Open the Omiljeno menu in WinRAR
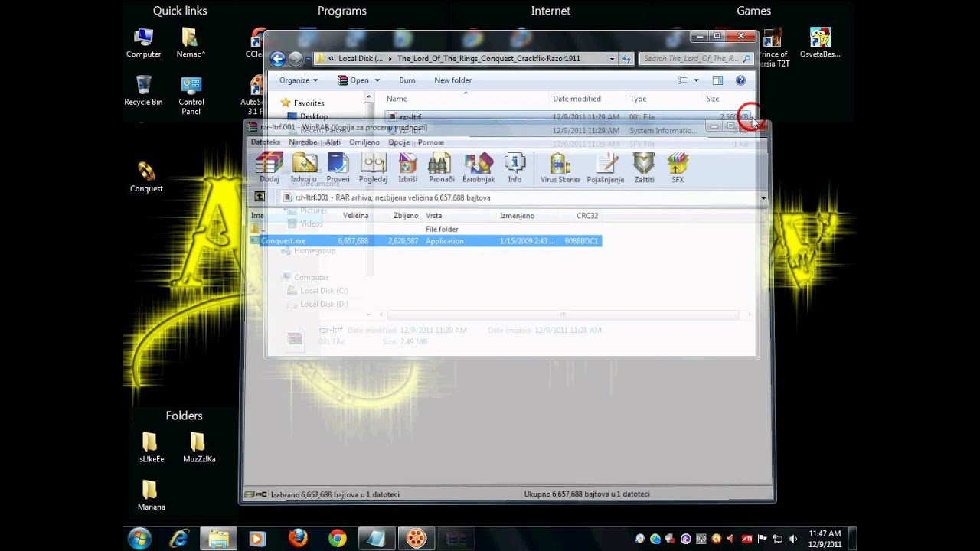Image resolution: width=980 pixels, height=551 pixels. [364, 142]
